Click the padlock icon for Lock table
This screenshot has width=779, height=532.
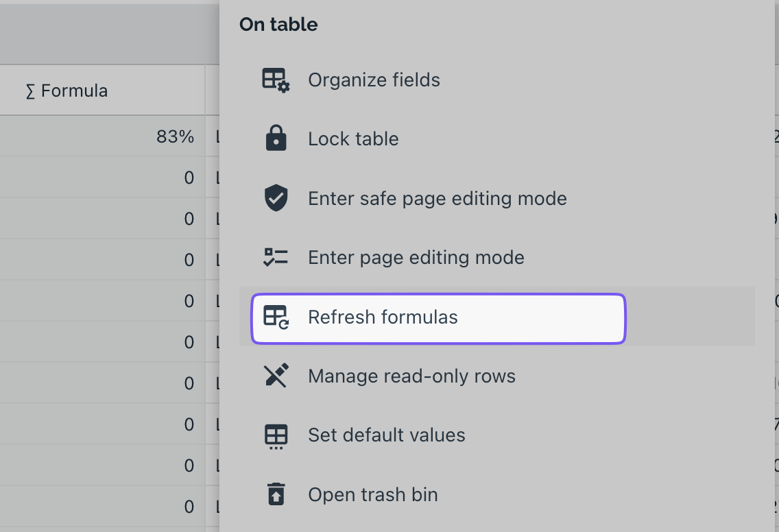276,138
